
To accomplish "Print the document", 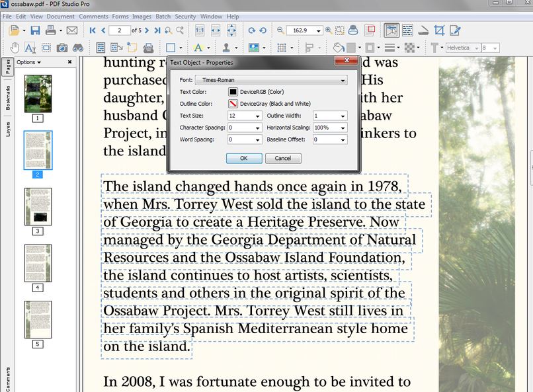I will pos(52,30).
